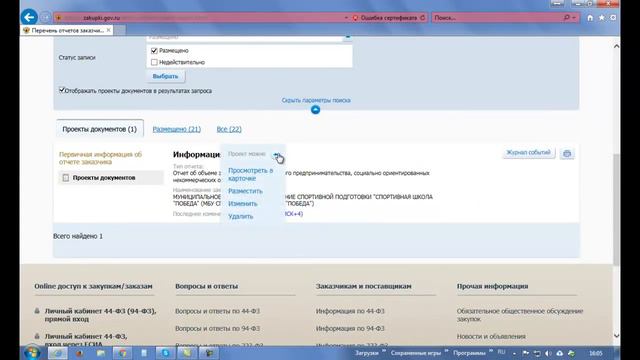Open Новости и объявления link
The width and height of the screenshot is (640, 360).
(491, 336)
